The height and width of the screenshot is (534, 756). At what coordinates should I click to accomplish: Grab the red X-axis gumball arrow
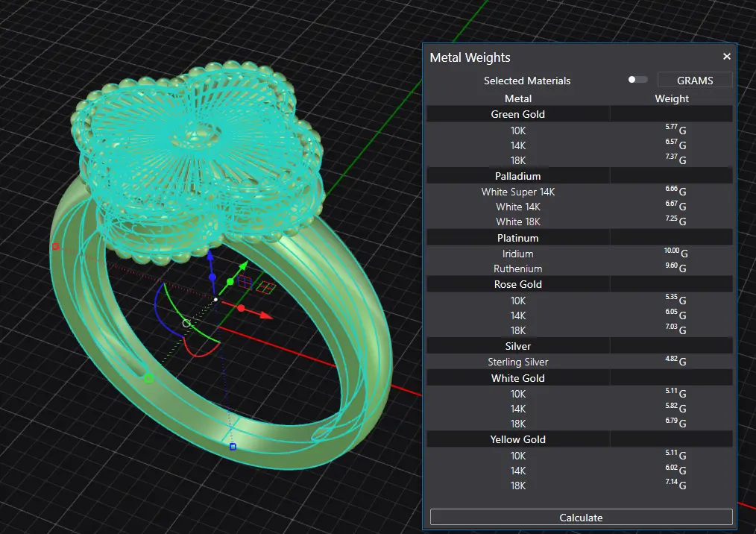[265, 315]
